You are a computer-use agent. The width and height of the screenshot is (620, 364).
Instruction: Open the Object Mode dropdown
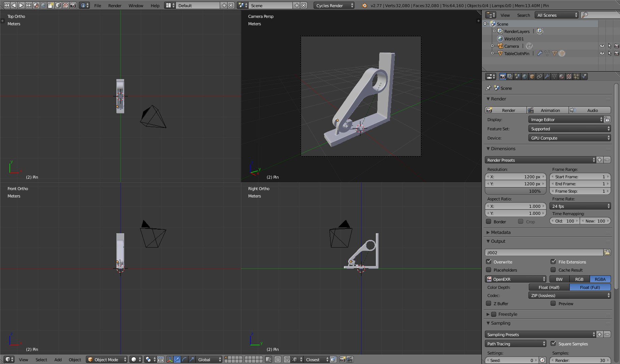click(x=107, y=360)
